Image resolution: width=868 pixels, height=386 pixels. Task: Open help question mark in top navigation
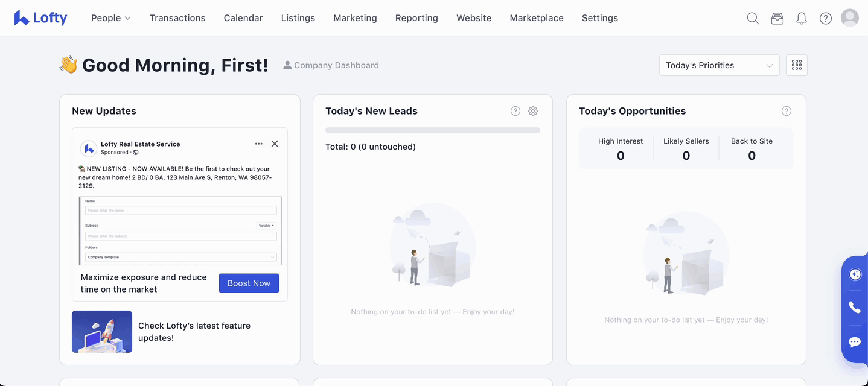pos(825,18)
